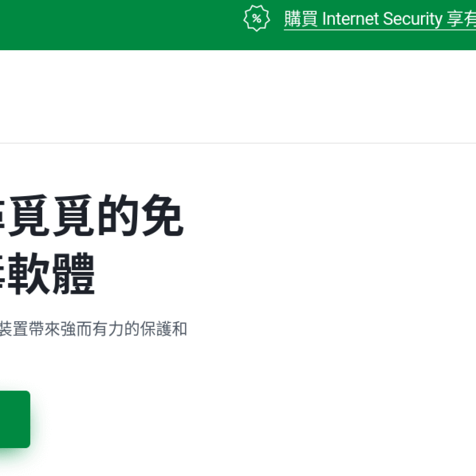Select the starburst promo symbol in the banner

[256, 19]
